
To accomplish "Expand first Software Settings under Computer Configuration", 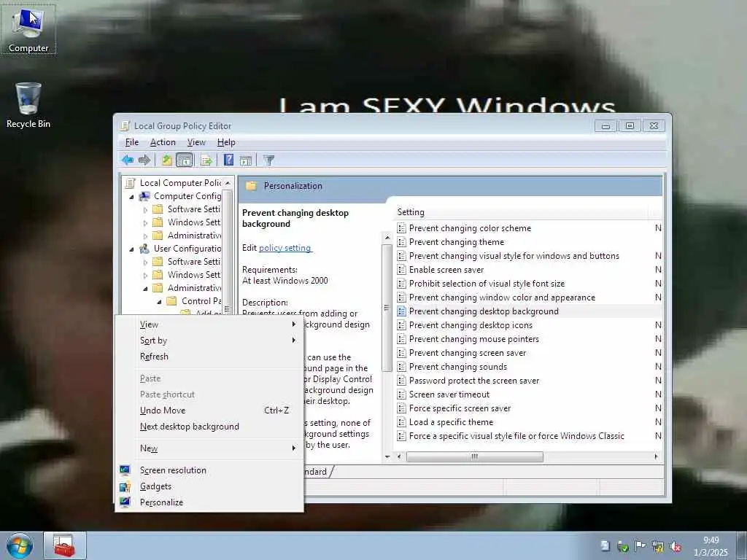I will (145, 209).
